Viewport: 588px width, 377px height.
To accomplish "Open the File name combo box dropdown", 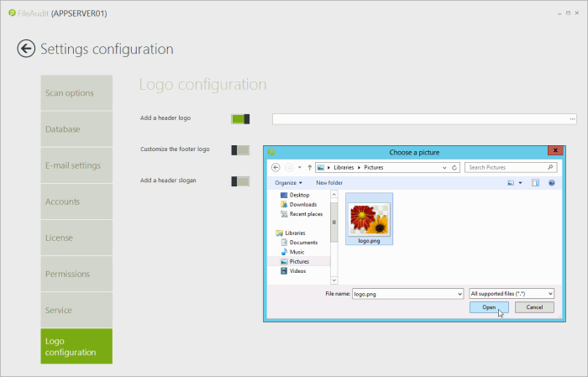I will (x=459, y=293).
